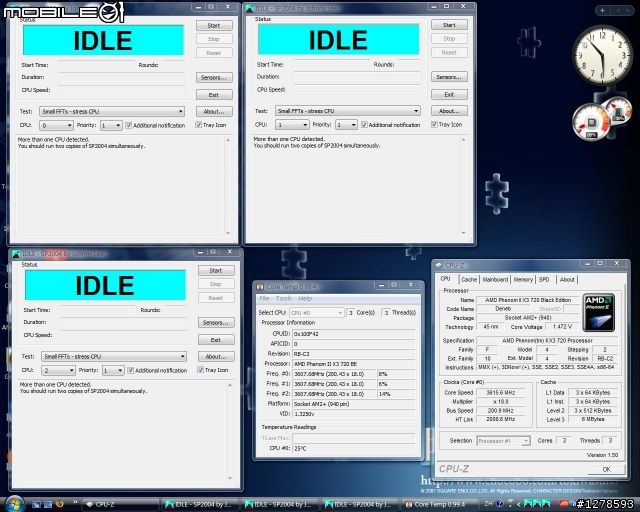Switch to Core Temp via its taskbar button

441,505
